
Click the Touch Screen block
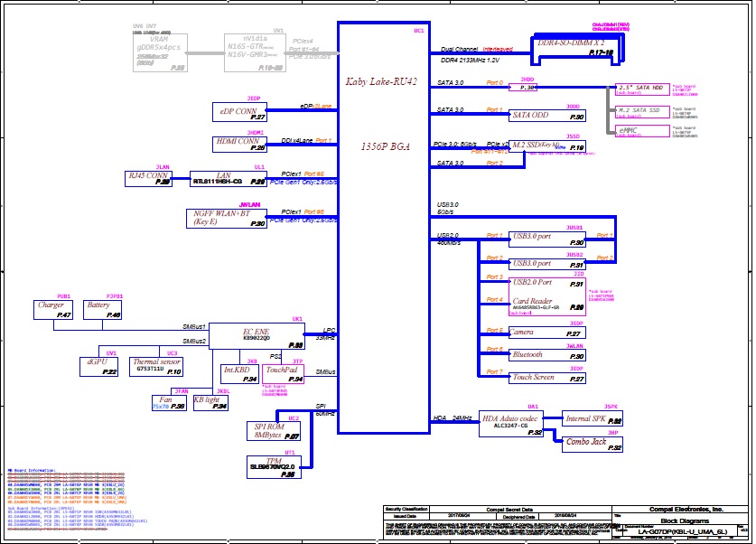coord(547,378)
